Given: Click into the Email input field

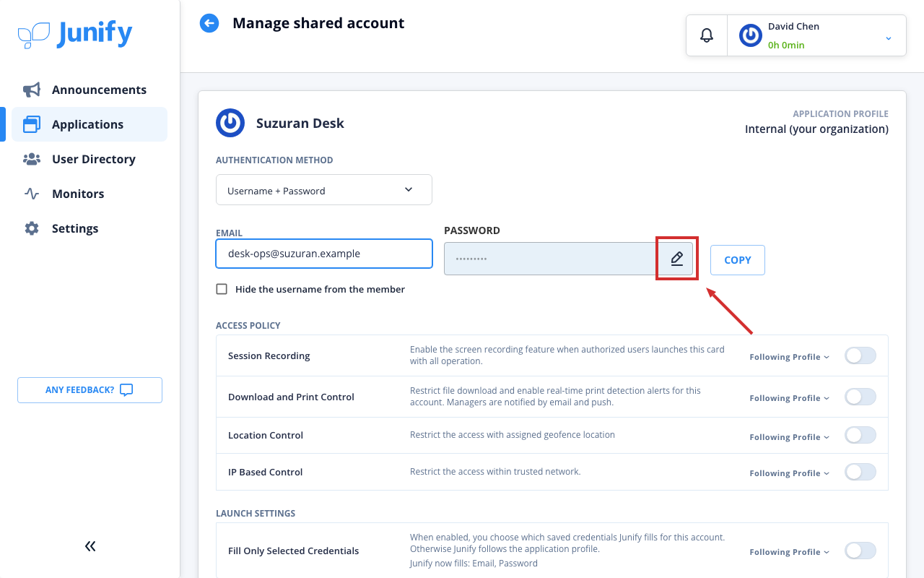Looking at the screenshot, I should click(324, 254).
